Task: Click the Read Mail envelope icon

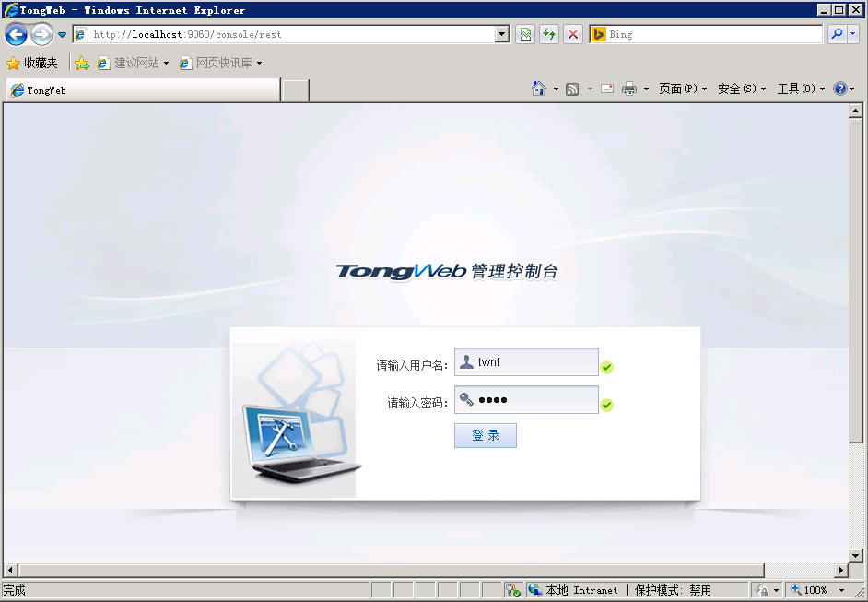Action: coord(607,89)
